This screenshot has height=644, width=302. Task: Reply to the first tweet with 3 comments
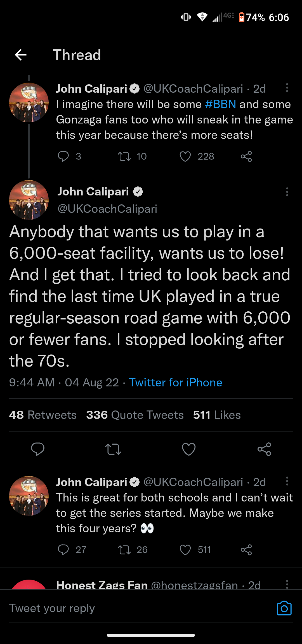63,157
